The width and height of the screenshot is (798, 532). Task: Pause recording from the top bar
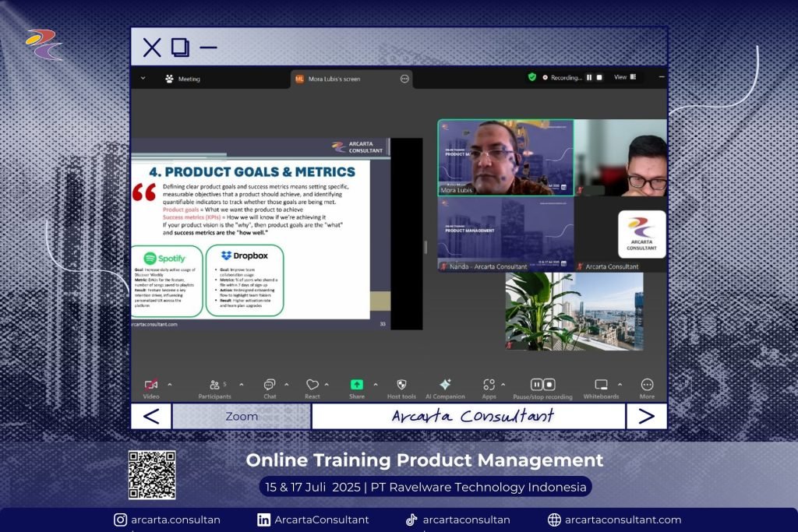click(589, 78)
